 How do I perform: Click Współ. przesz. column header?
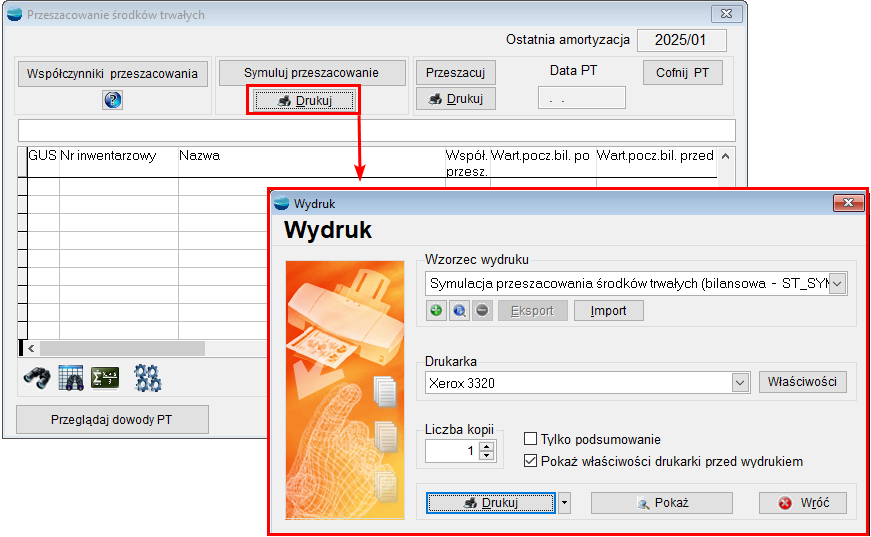click(467, 163)
